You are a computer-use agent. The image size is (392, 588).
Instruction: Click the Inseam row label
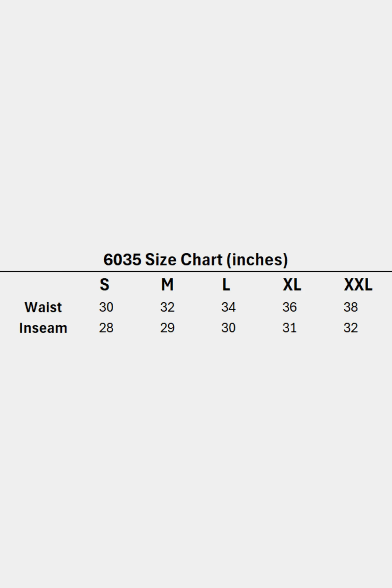pos(43,328)
